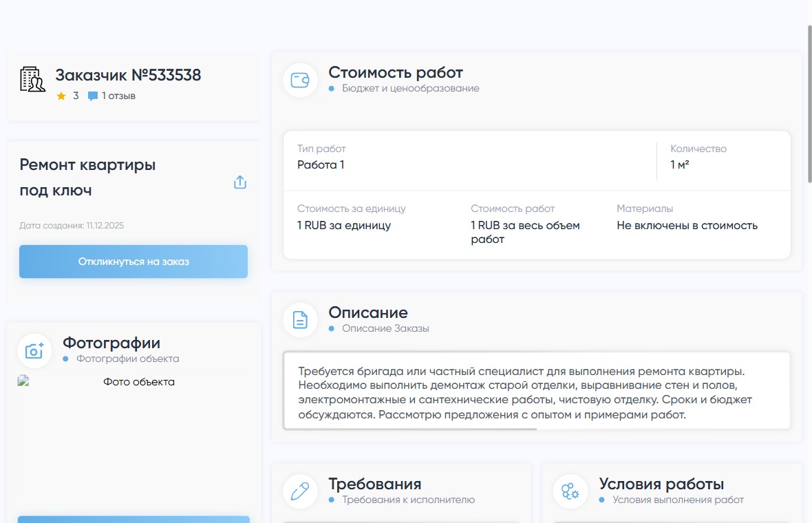The image size is (812, 523).
Task: Click the Откликнуться на заказ button
Action: click(133, 261)
